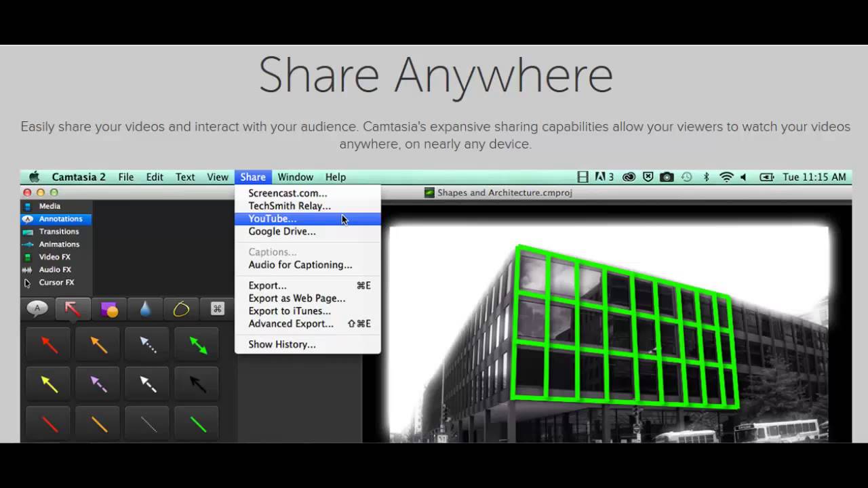Image resolution: width=868 pixels, height=488 pixels.
Task: Choose the black arrow annotation
Action: tap(197, 384)
